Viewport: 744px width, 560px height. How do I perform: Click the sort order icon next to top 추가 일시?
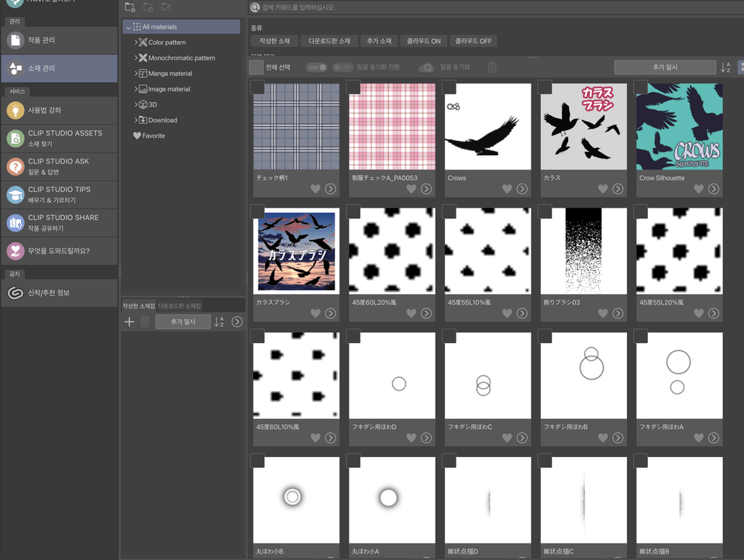[725, 67]
